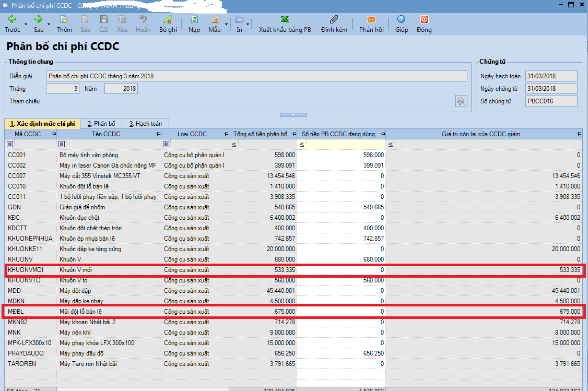Click Xuất khẩu bảng PB Excel icon

pyautogui.click(x=285, y=19)
